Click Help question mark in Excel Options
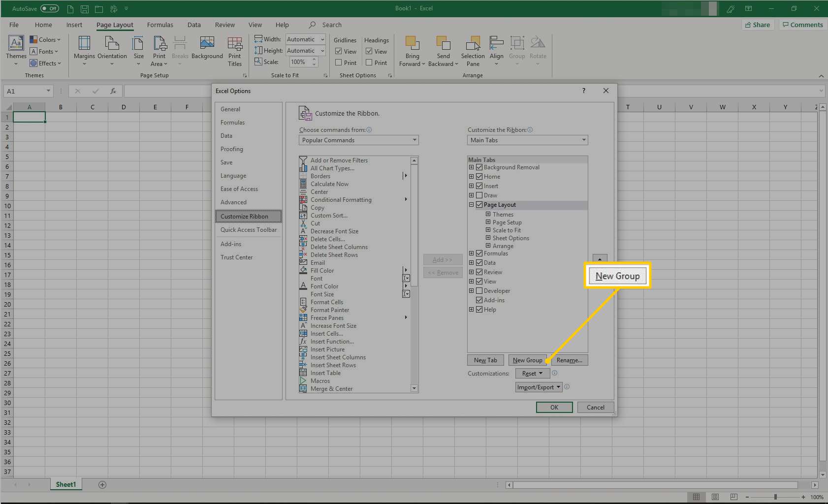This screenshot has width=828, height=504. 584,91
